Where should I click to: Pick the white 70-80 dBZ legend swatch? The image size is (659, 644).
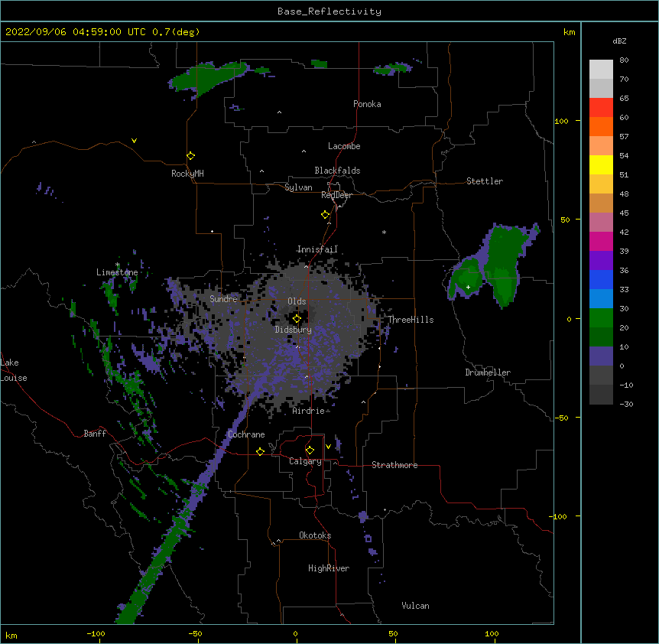tap(601, 70)
